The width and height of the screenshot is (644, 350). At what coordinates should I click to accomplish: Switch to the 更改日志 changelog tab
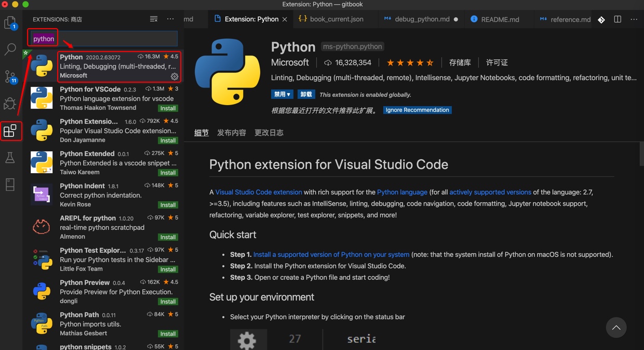click(x=269, y=133)
